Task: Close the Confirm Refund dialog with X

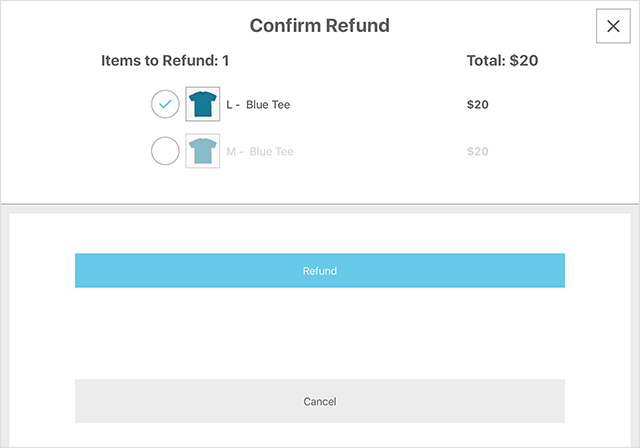Action: 613,26
